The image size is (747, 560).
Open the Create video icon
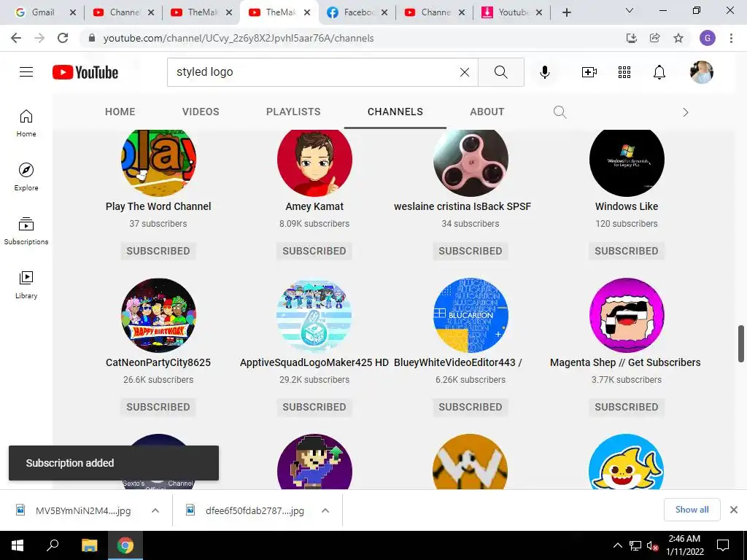[x=589, y=72]
